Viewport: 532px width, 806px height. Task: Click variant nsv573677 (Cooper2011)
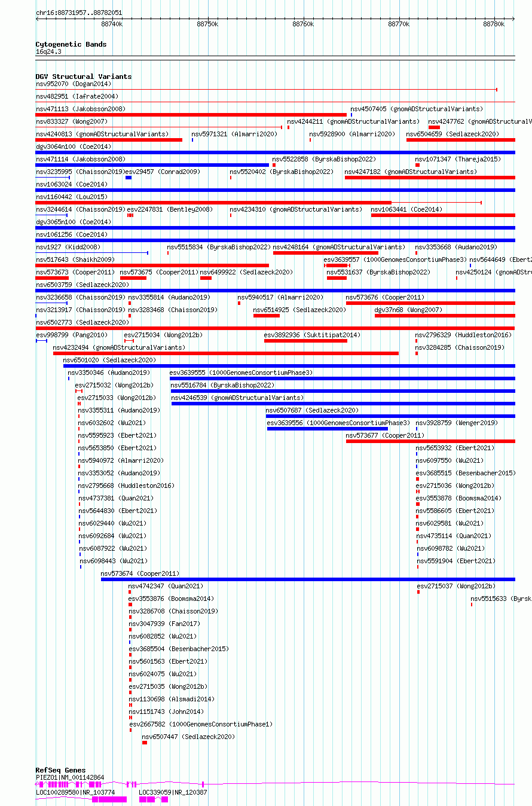[x=385, y=435]
